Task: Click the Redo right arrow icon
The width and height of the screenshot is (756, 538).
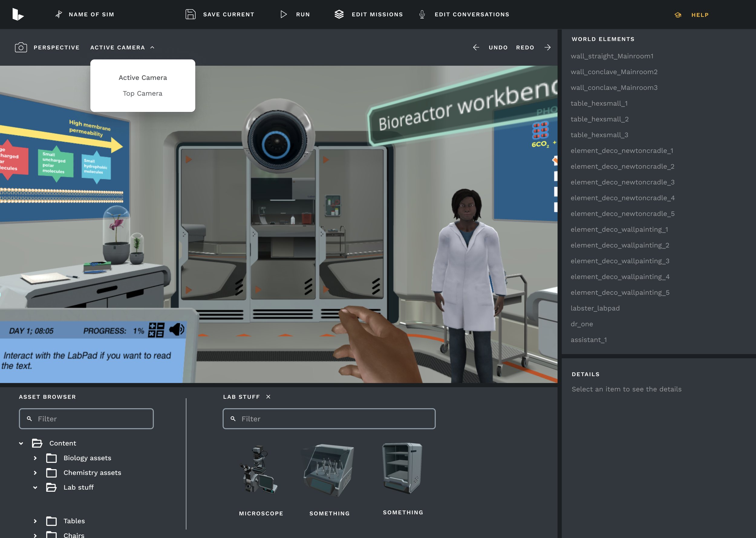Action: (x=547, y=48)
